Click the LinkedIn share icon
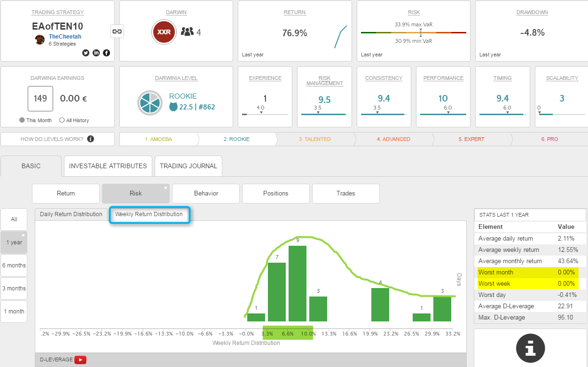 (x=96, y=53)
